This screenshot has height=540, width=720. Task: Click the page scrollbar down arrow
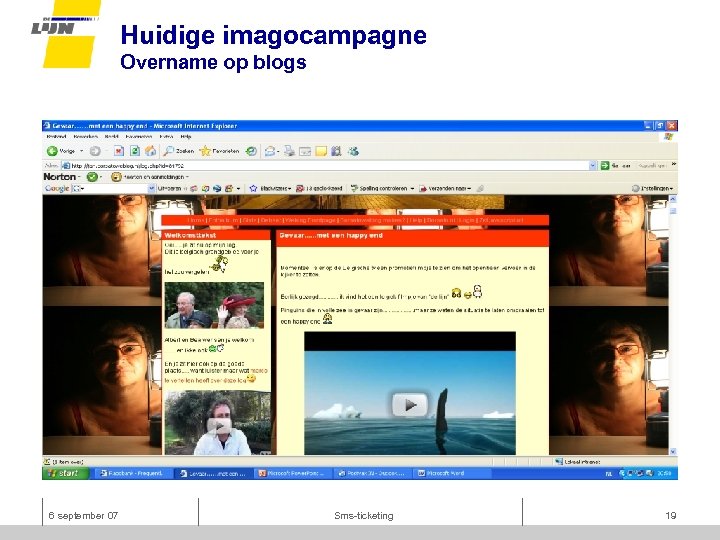673,451
